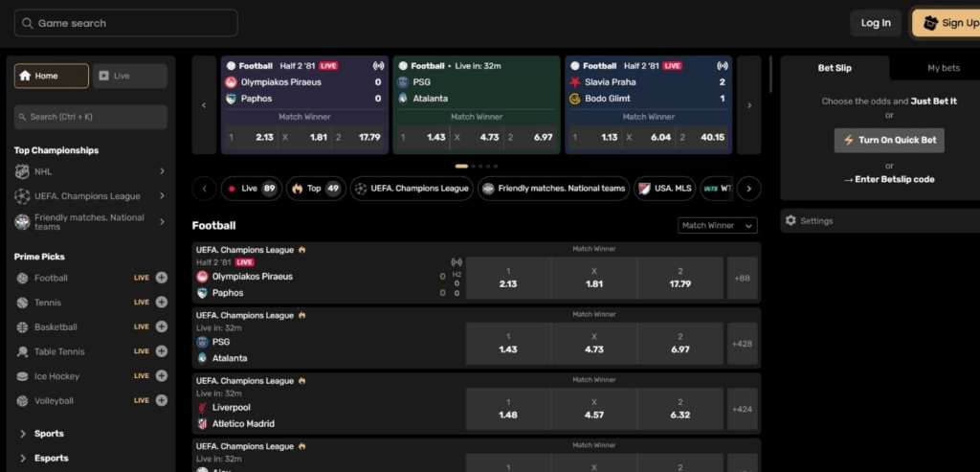The height and width of the screenshot is (472, 980).
Task: Open the Match Winner dropdown
Action: [717, 225]
